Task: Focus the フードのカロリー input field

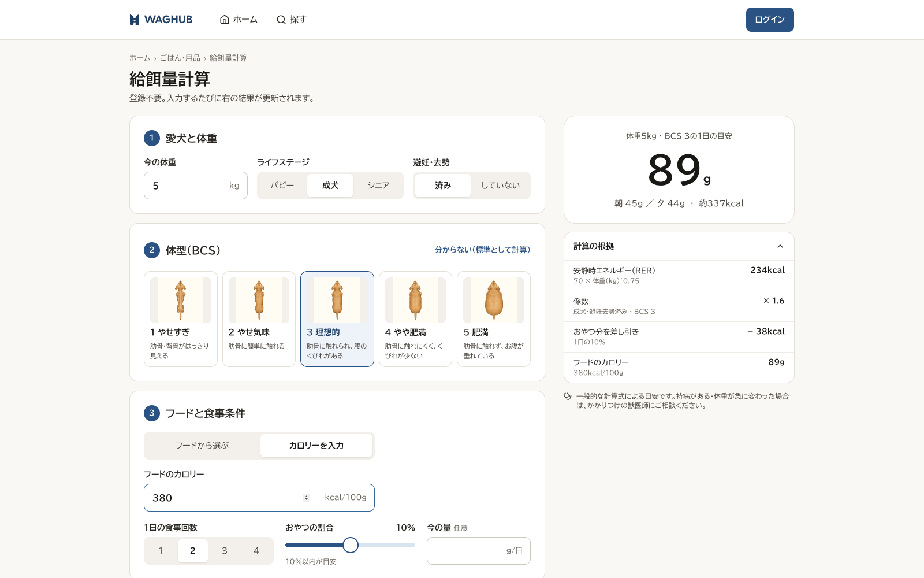Action: [259, 498]
